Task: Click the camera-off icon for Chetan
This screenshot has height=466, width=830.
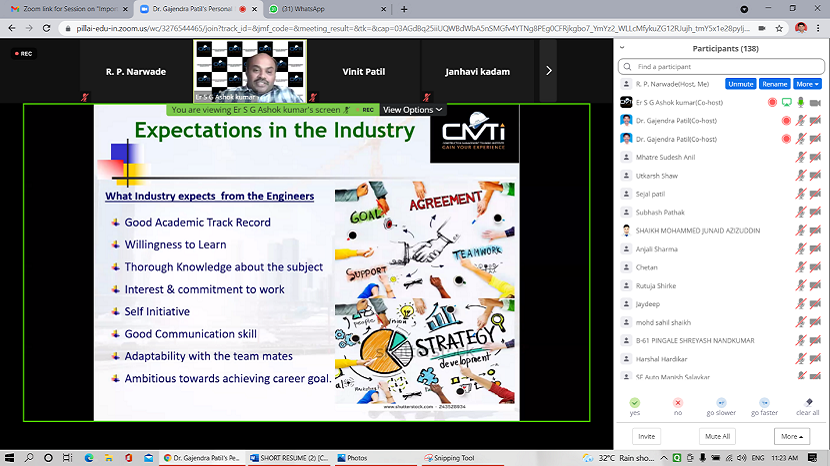Action: tap(815, 267)
